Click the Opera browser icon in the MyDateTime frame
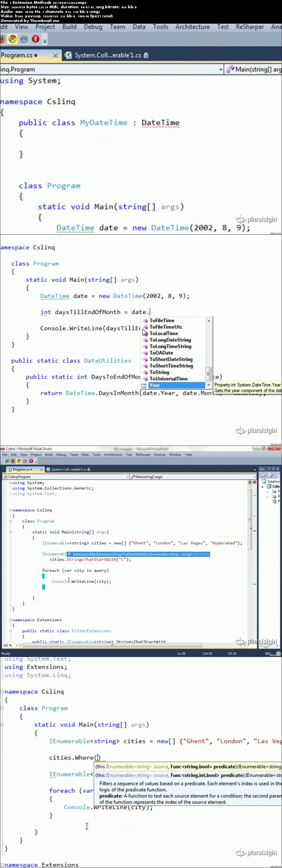The height and width of the screenshot is (868, 282). tap(36, 39)
